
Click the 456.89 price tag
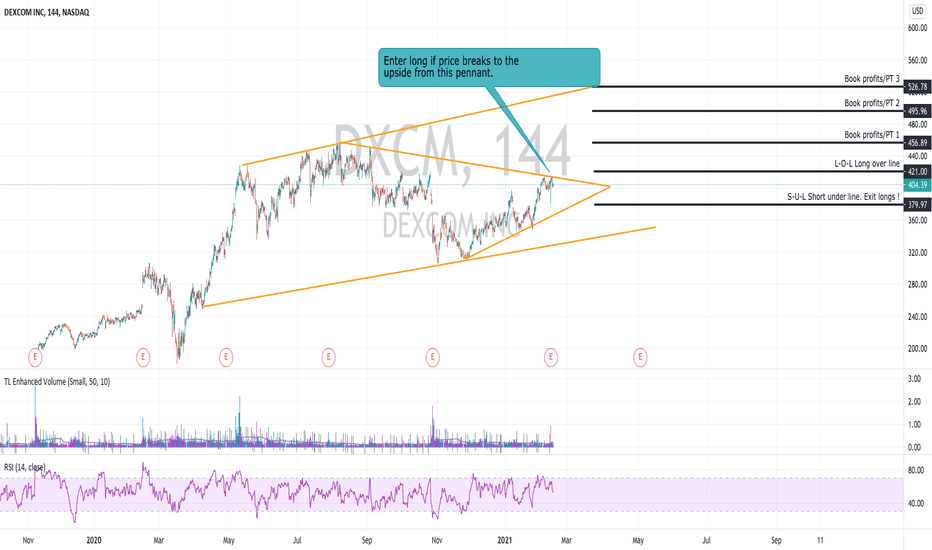pyautogui.click(x=917, y=143)
